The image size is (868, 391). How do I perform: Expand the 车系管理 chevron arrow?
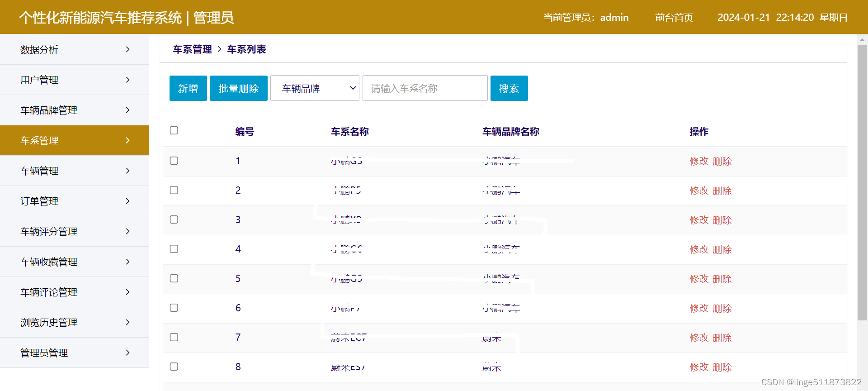pos(127,140)
